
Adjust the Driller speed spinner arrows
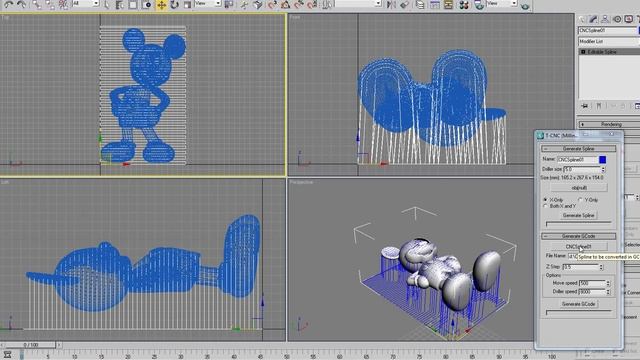click(608, 292)
